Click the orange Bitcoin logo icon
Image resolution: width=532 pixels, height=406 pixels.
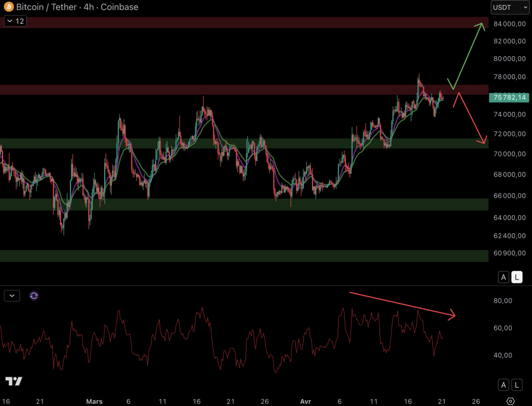pos(9,7)
